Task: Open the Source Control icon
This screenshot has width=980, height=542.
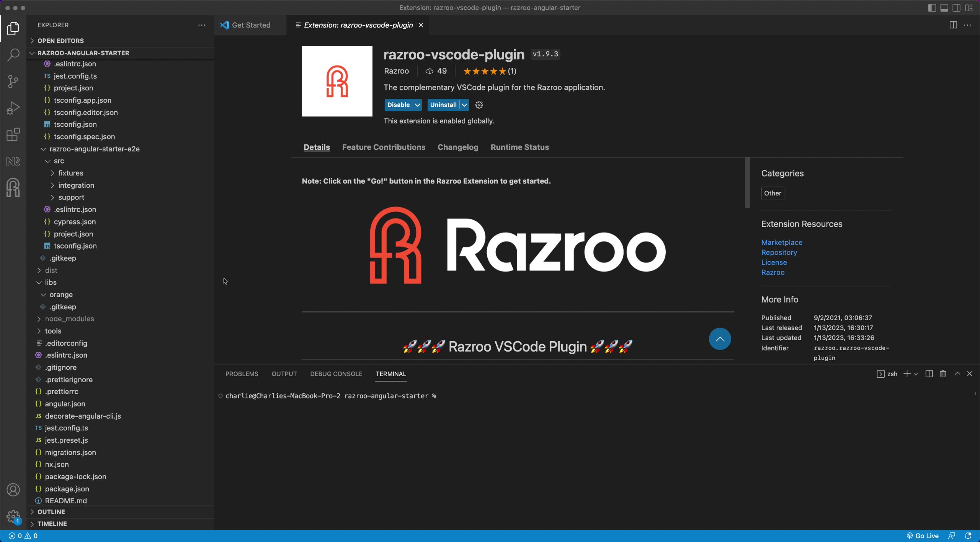Action: tap(13, 81)
